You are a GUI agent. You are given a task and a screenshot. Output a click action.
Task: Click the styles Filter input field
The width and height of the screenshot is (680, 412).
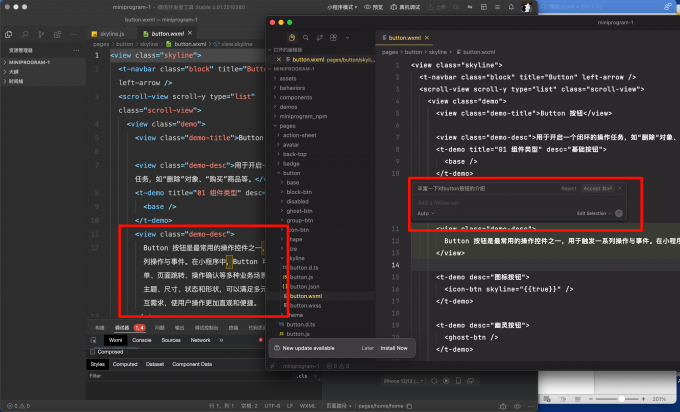pyautogui.click(x=191, y=376)
